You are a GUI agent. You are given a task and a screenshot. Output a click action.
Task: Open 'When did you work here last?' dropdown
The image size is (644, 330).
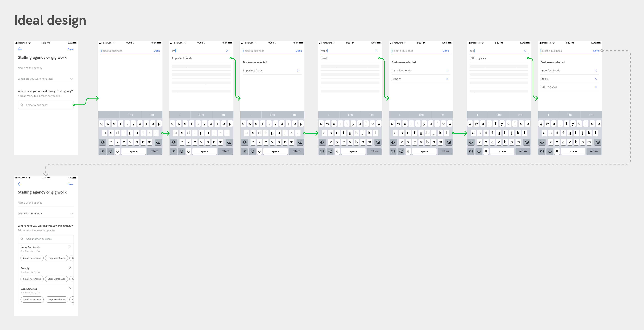click(x=45, y=79)
